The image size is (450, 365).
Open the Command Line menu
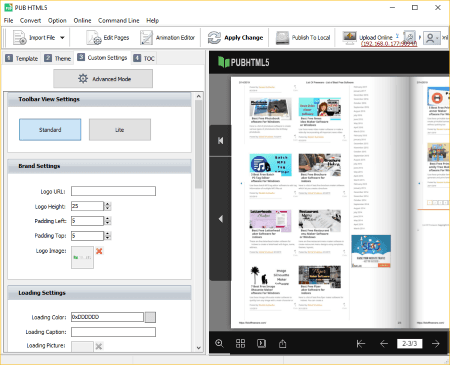pos(119,20)
